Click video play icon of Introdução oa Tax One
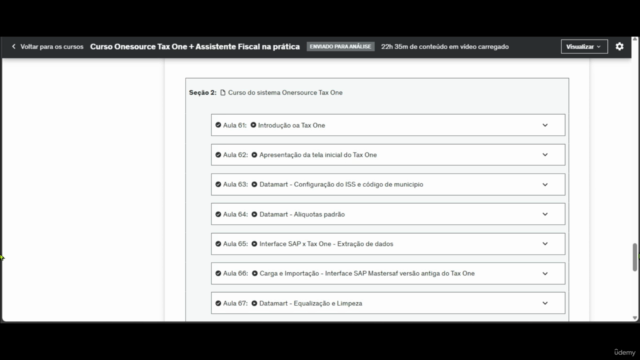Screen dimensions: 640x360 click(253, 125)
